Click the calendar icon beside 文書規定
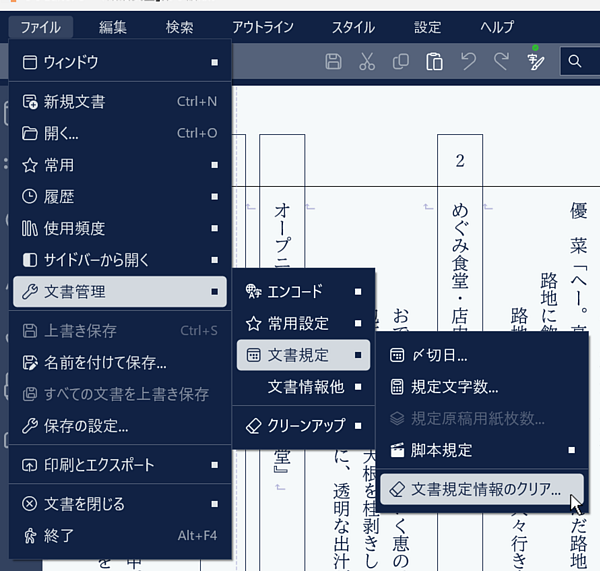Viewport: 600px width, 571px height. point(253,355)
